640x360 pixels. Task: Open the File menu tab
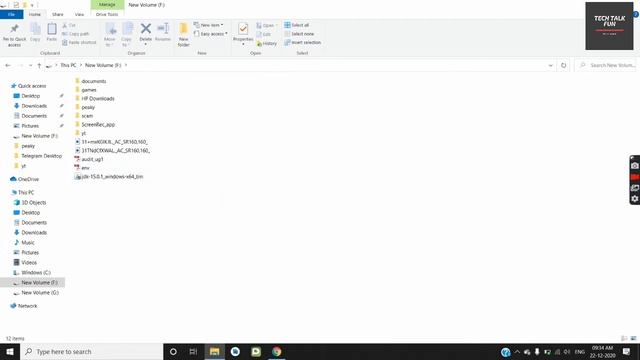[x=11, y=14]
